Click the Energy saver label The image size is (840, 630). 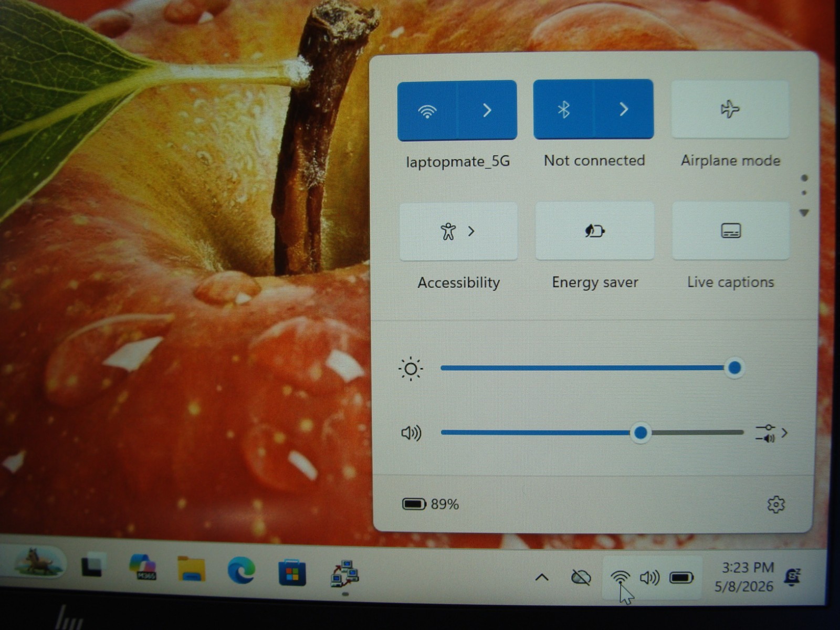pyautogui.click(x=595, y=282)
